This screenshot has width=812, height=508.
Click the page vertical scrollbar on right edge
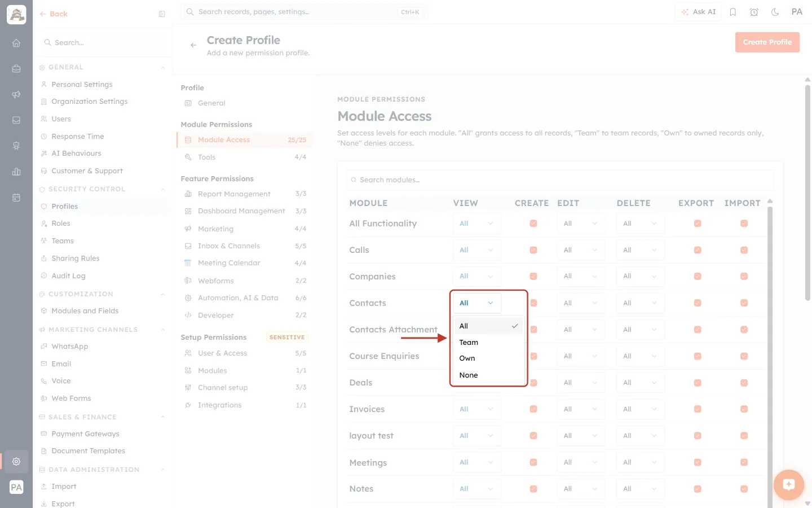coord(807,192)
